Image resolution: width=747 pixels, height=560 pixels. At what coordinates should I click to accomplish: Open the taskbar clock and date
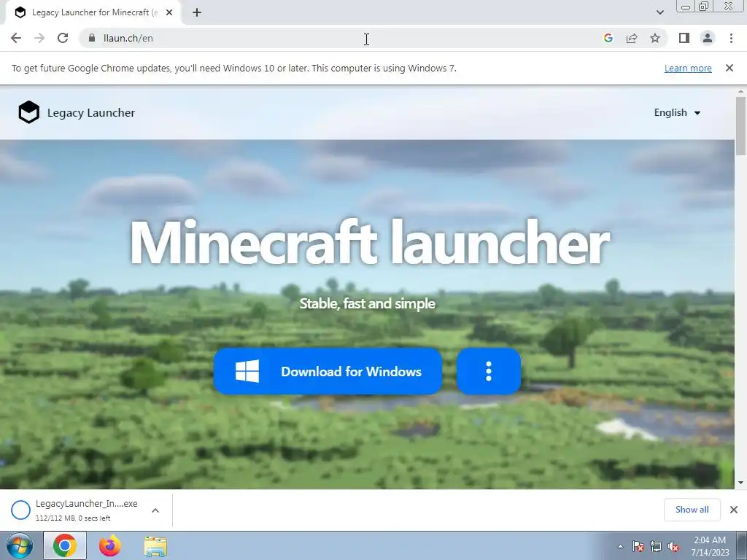[x=710, y=546]
